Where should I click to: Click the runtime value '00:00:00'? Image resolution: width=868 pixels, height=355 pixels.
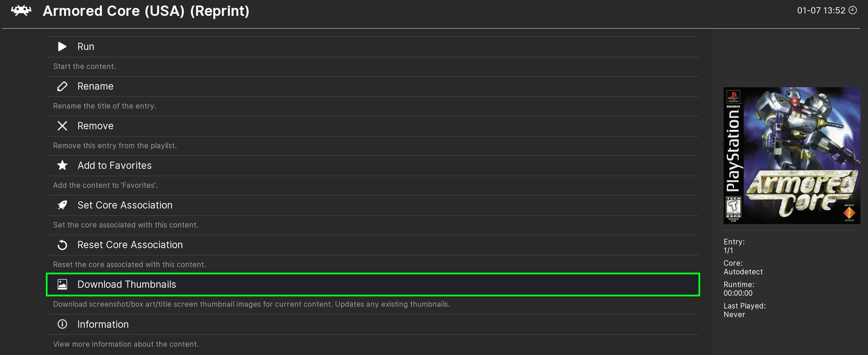tap(738, 293)
